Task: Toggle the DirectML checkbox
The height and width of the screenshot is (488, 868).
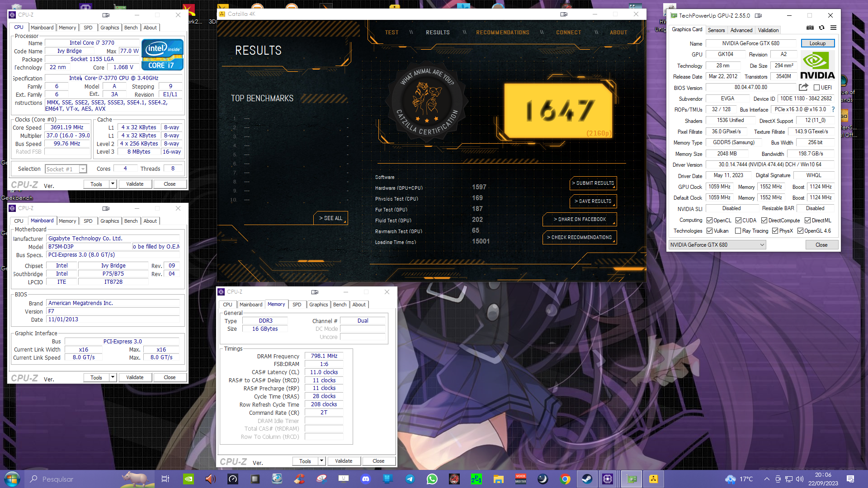Action: 807,221
